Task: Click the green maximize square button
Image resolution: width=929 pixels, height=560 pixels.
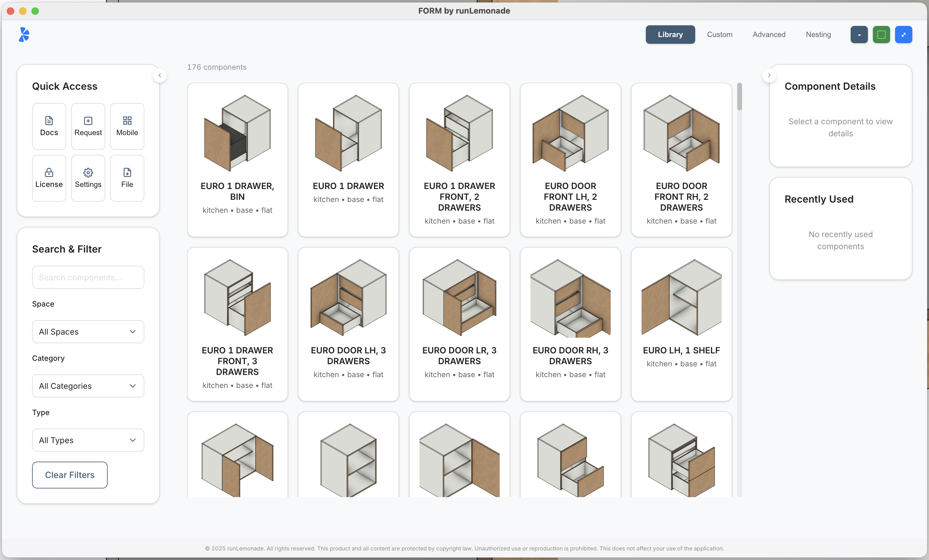Action: click(x=882, y=34)
